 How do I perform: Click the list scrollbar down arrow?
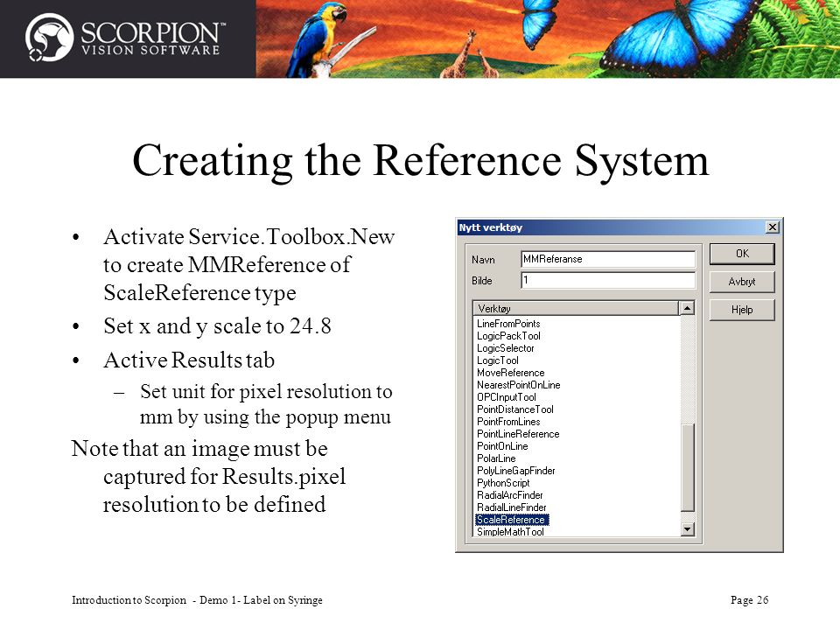[x=687, y=530]
